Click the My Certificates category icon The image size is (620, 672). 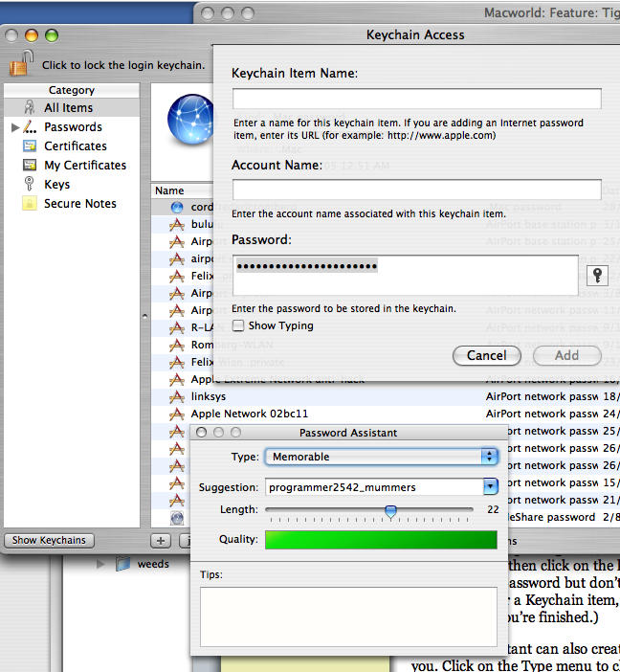click(x=30, y=165)
